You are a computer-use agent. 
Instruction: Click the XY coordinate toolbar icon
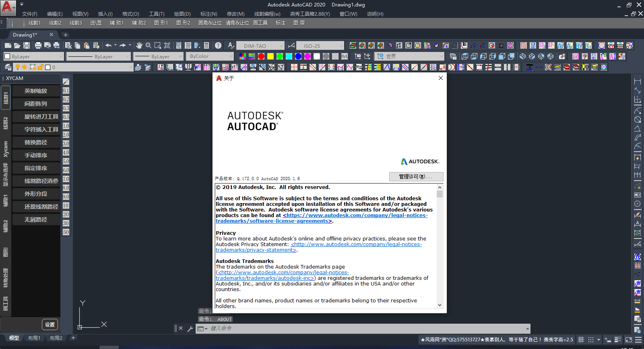point(611,45)
